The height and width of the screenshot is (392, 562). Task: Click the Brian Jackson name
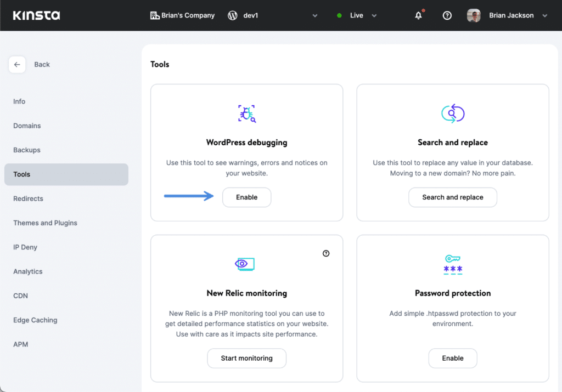[511, 15]
